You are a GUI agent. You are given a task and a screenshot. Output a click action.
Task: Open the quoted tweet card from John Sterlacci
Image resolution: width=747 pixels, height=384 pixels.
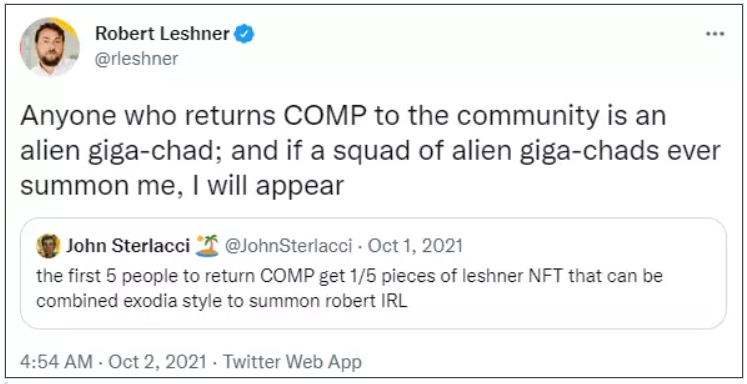point(373,273)
